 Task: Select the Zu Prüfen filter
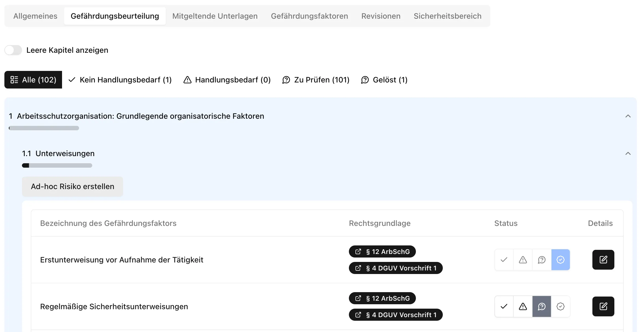click(316, 80)
